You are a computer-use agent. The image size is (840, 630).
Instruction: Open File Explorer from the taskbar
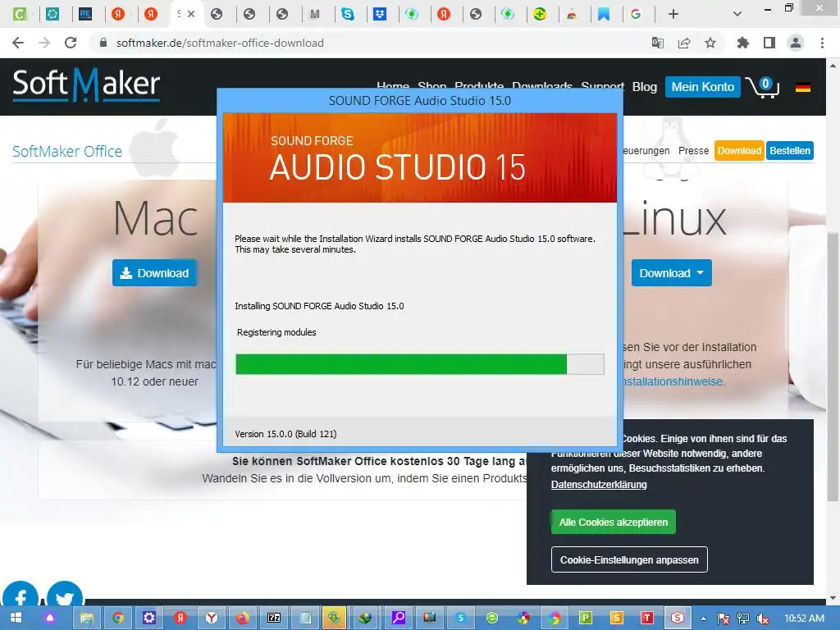[x=86, y=619]
